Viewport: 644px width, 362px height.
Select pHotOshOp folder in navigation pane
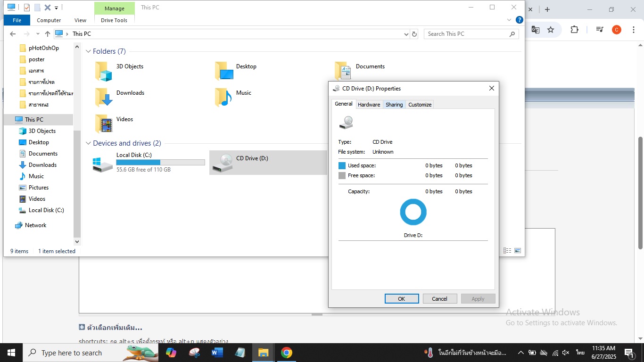(43, 48)
